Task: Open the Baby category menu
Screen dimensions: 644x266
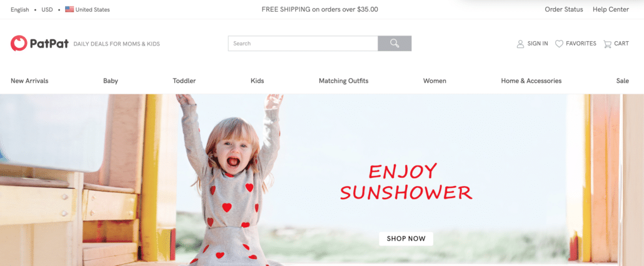Action: (x=111, y=81)
